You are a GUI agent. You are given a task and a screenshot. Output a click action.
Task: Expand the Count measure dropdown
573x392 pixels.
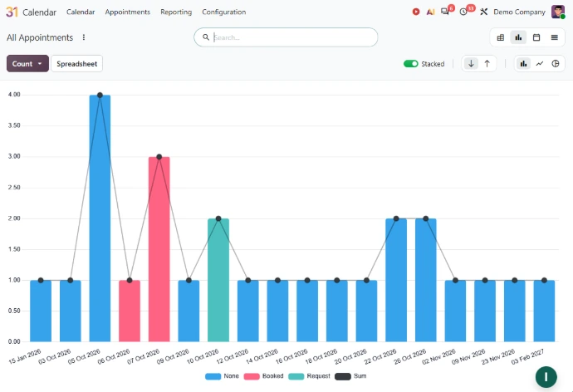click(x=27, y=64)
